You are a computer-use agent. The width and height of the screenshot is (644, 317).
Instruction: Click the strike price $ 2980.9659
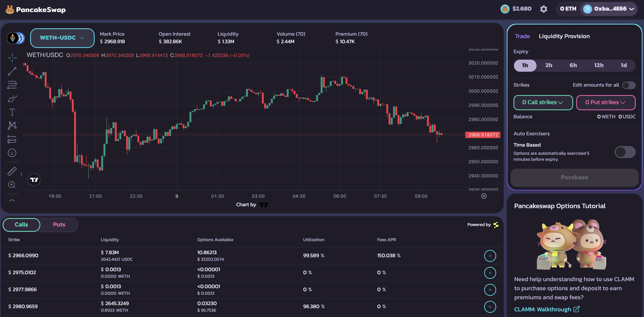tap(23, 306)
